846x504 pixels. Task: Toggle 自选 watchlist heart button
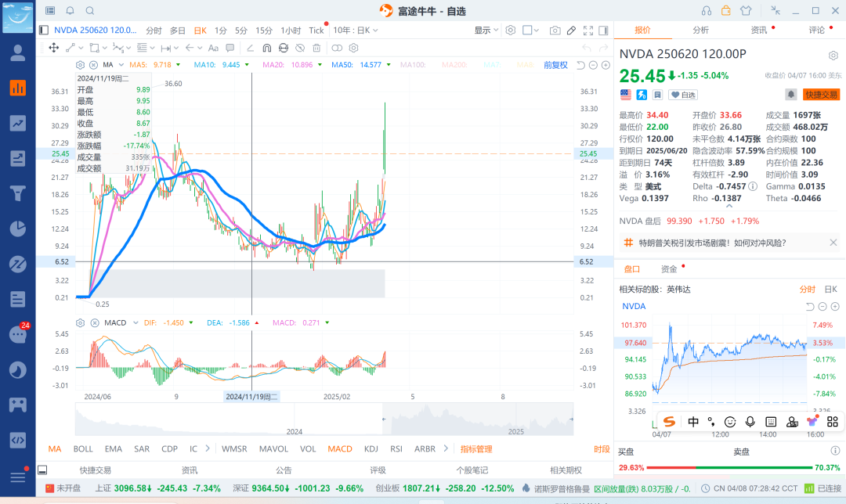pos(683,95)
